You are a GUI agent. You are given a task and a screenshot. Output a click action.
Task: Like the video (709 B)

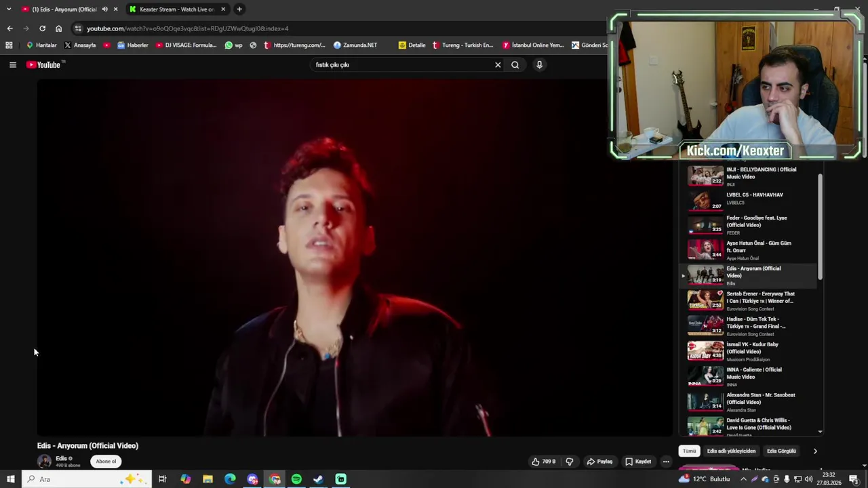pos(544,462)
